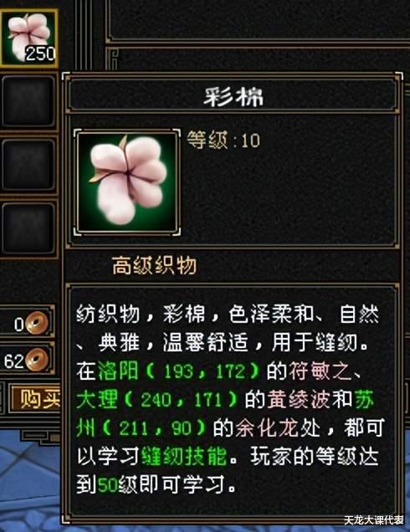Image resolution: width=410 pixels, height=532 pixels.
Task: Click the copper coin icon beside 0
Action: point(38,323)
